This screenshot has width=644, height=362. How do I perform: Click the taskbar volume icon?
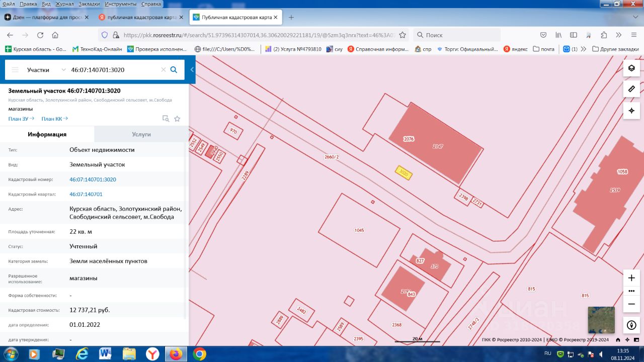(x=601, y=354)
